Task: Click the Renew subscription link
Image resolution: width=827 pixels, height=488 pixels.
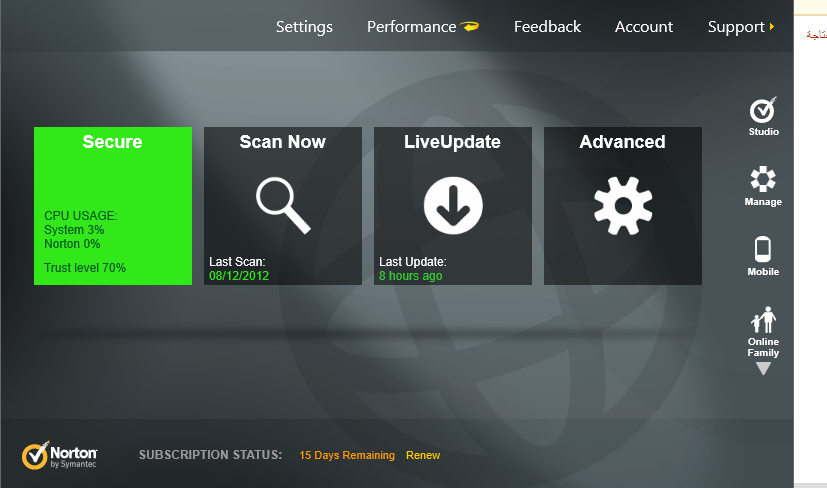Action: coord(423,455)
